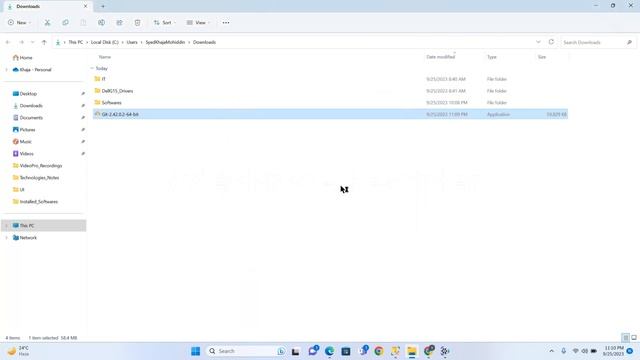This screenshot has width=640, height=360.
Task: Click the Rename icon in the toolbar
Action: 101,23
